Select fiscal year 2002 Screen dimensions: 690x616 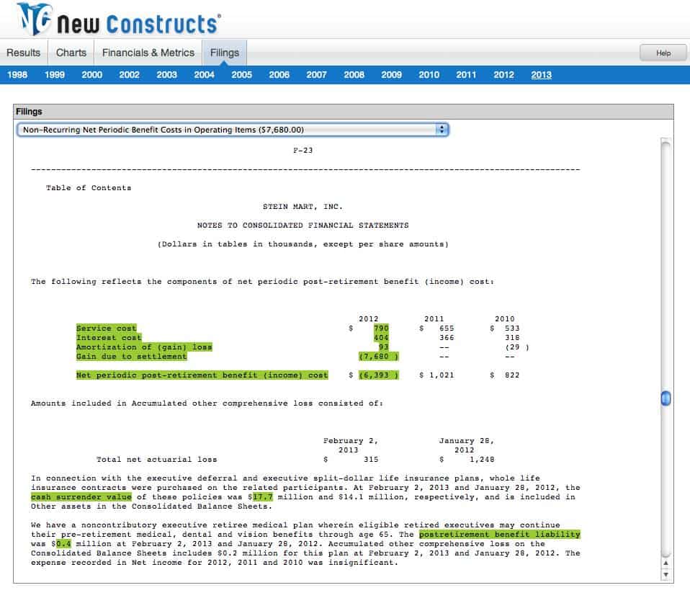130,75
